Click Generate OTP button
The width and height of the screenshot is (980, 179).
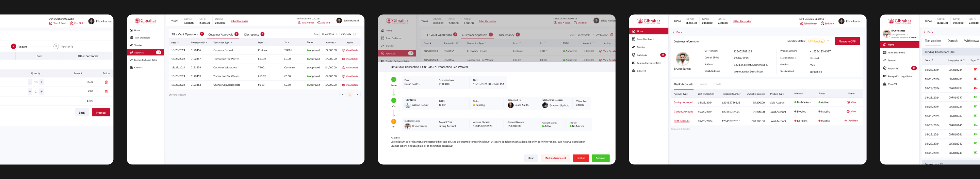point(847,41)
